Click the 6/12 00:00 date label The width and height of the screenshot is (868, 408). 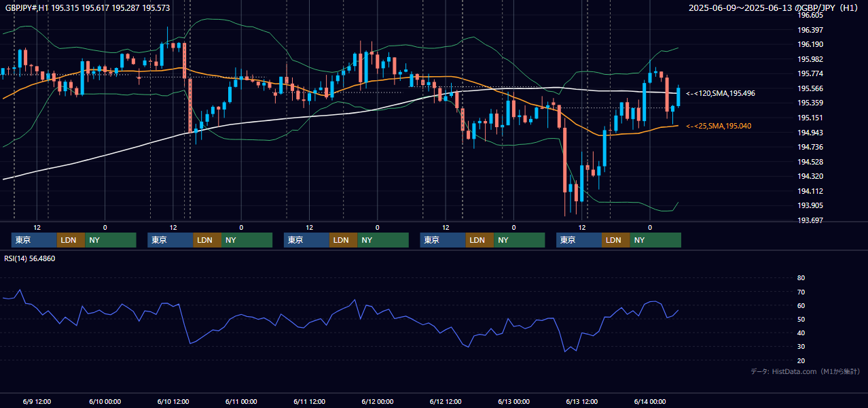pyautogui.click(x=377, y=401)
